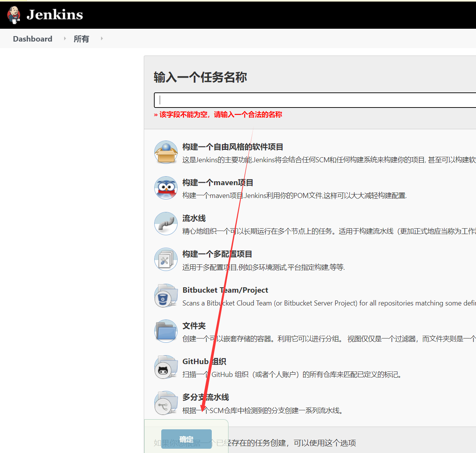Choose the 文件夹 item title
The width and height of the screenshot is (476, 453).
[194, 326]
